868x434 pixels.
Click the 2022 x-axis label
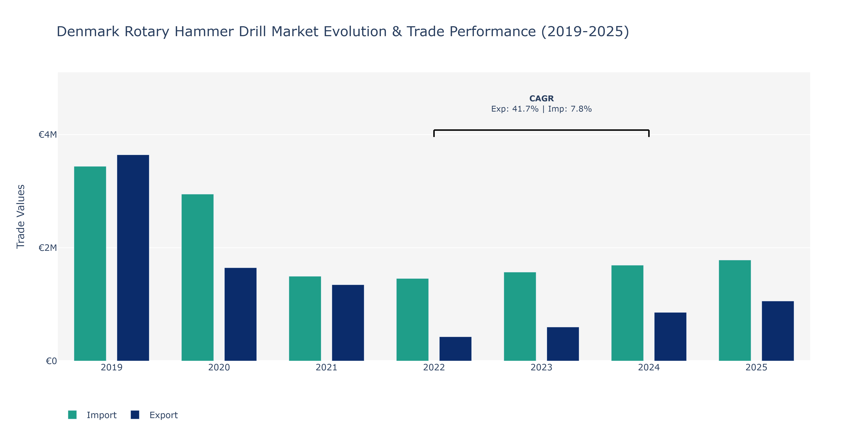click(x=434, y=367)
